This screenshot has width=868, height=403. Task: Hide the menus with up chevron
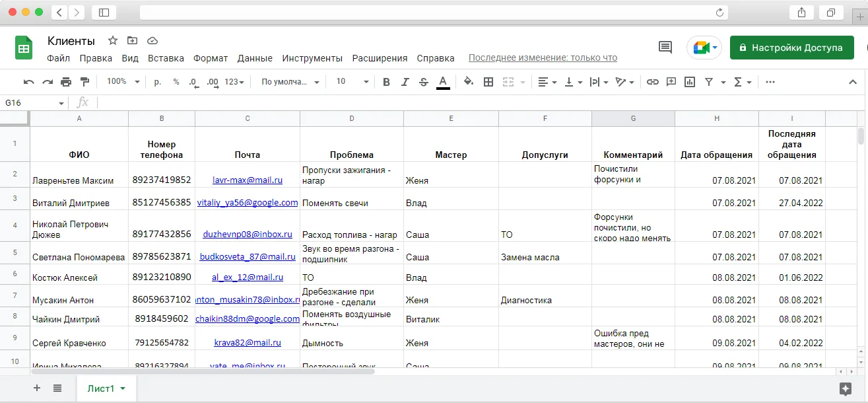click(x=852, y=82)
